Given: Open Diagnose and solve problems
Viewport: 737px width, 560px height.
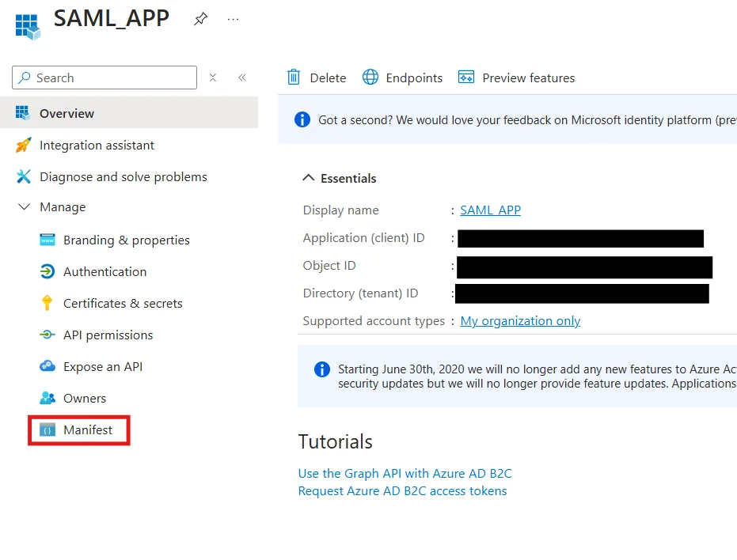Looking at the screenshot, I should 123,176.
